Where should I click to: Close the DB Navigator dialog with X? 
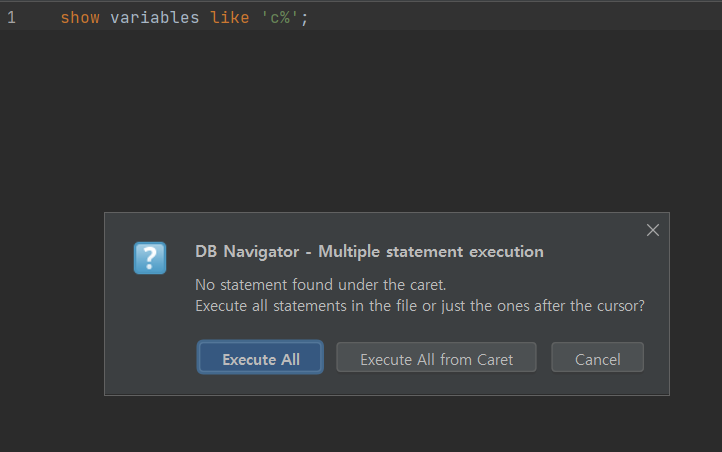(x=652, y=230)
